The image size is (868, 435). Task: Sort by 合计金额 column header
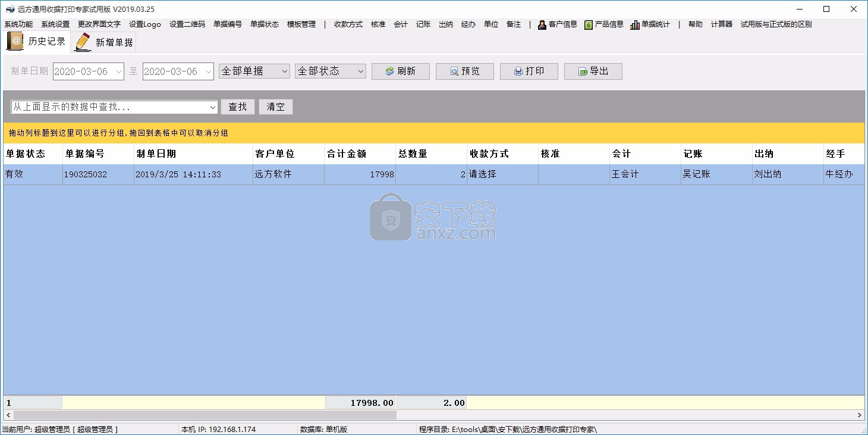pos(360,154)
